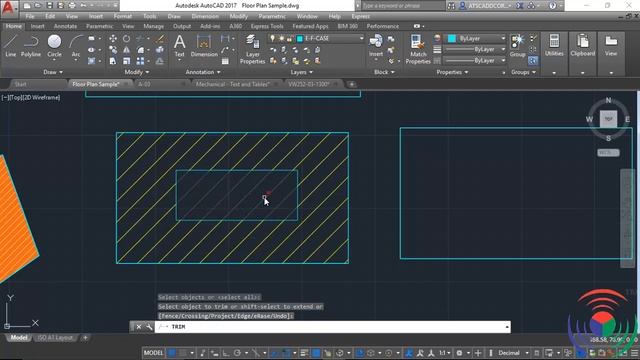This screenshot has width=640, height=360.
Task: Click the ByLayer cyan color swatch
Action: click(451, 38)
